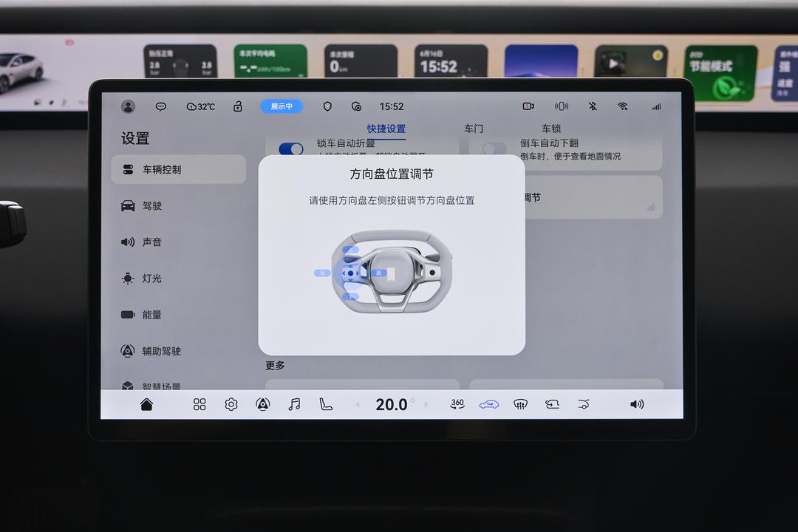
Task: Switch to the 车锁 tab
Action: click(550, 129)
